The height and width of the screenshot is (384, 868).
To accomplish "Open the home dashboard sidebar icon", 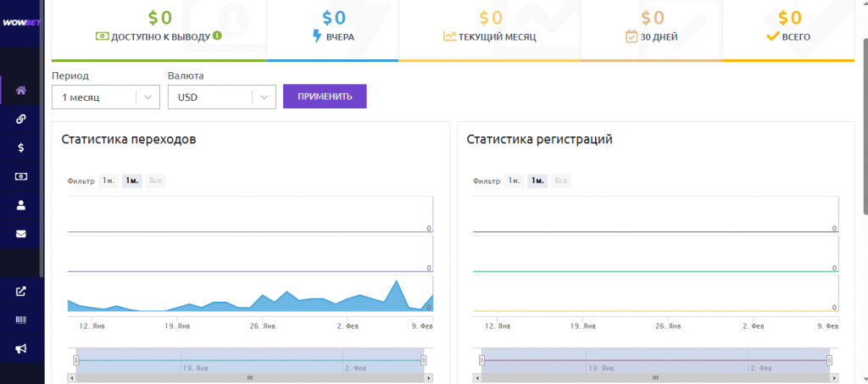I will pyautogui.click(x=21, y=91).
